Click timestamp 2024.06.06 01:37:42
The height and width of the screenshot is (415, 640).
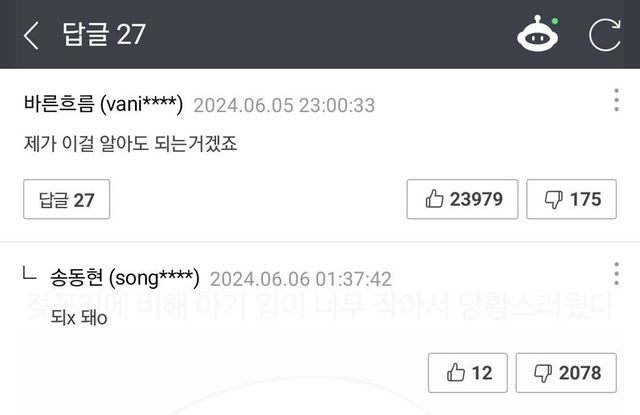tap(301, 280)
